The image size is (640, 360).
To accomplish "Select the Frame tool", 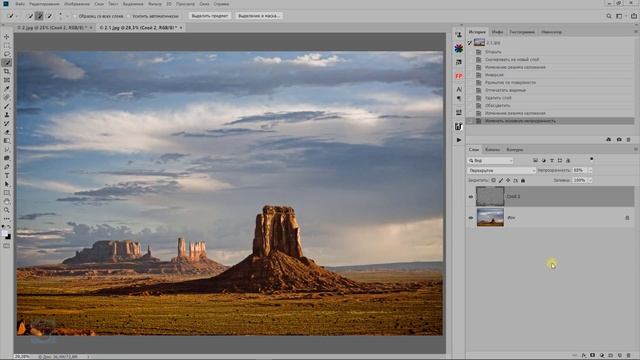I will (7, 80).
